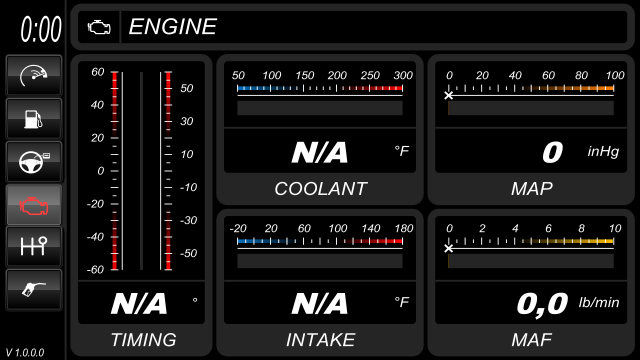Open the fuel nozzle page
The width and height of the screenshot is (640, 360).
tap(34, 289)
